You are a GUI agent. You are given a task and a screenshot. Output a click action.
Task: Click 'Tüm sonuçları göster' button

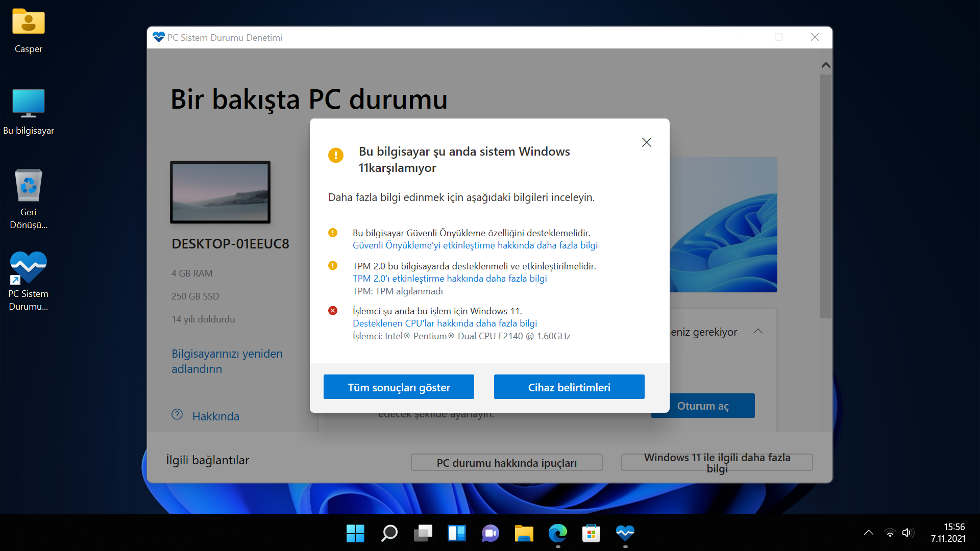[399, 387]
